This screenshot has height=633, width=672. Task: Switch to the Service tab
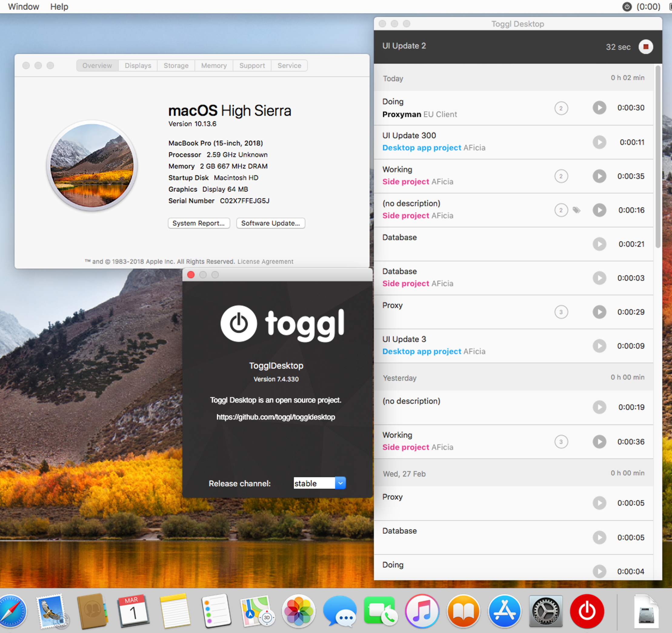click(289, 65)
